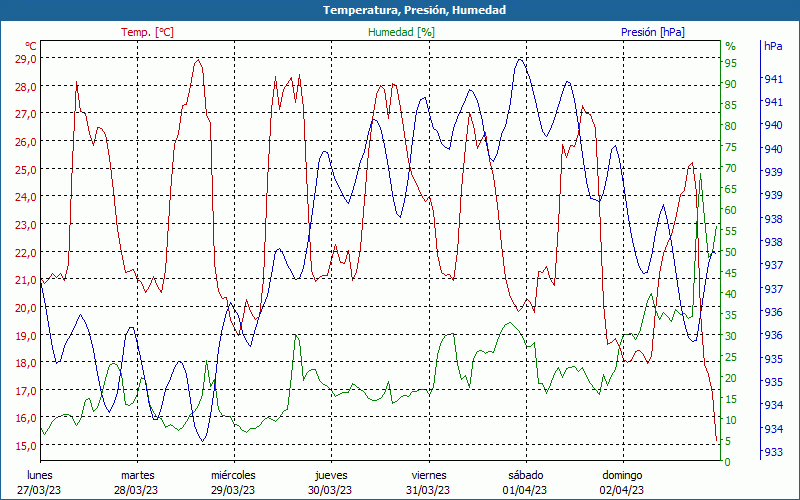Click the "85" humidity axis value
The height and width of the screenshot is (500, 800).
pyautogui.click(x=731, y=105)
